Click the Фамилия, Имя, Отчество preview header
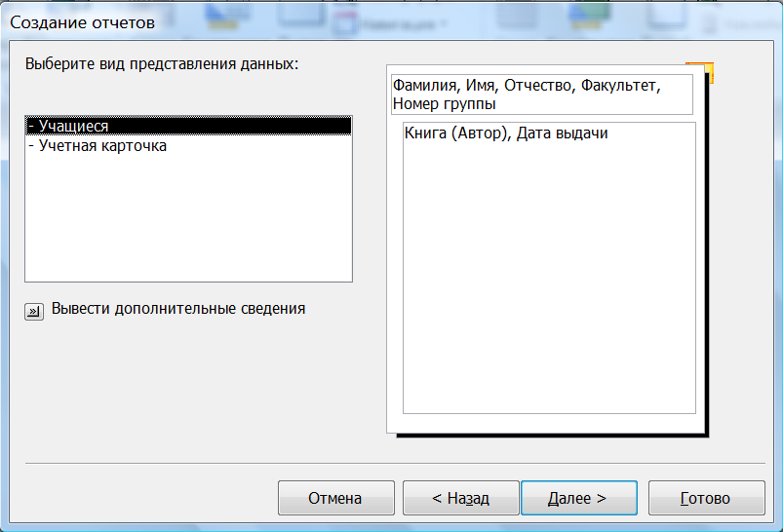This screenshot has width=783, height=532. [542, 95]
